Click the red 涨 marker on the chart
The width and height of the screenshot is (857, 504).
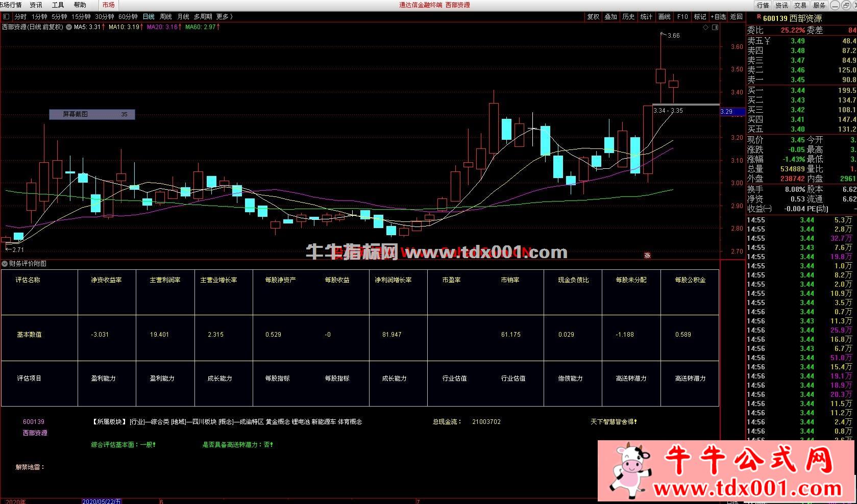(x=647, y=255)
